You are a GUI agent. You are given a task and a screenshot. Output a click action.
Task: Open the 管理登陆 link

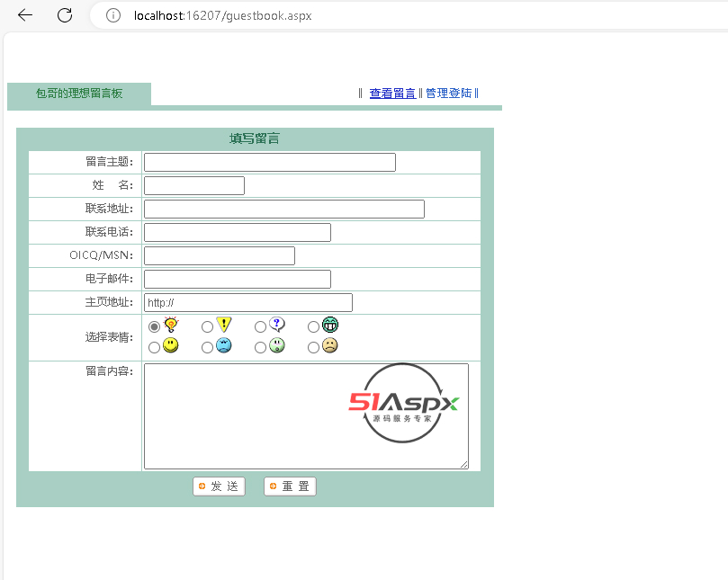click(x=448, y=94)
